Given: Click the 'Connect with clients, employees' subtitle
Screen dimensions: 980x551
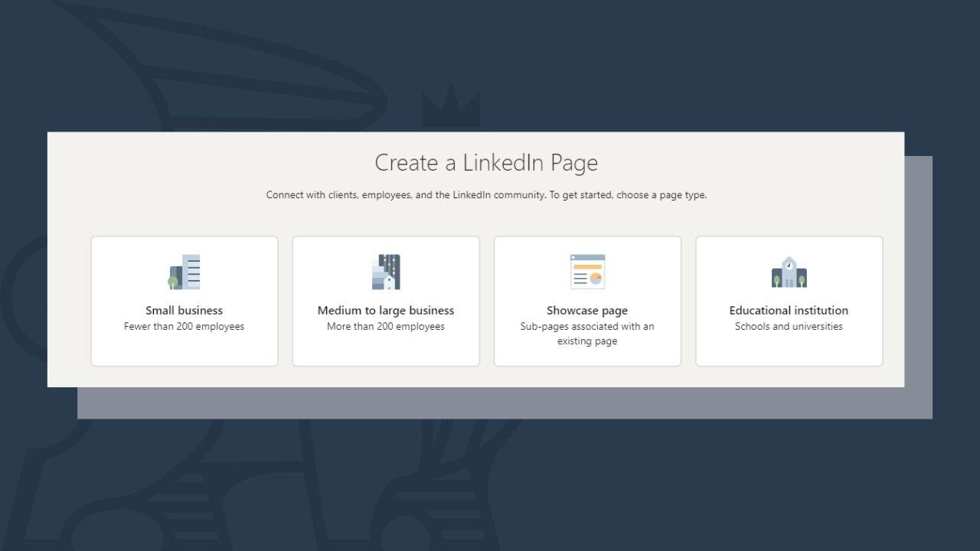Looking at the screenshot, I should [x=486, y=195].
